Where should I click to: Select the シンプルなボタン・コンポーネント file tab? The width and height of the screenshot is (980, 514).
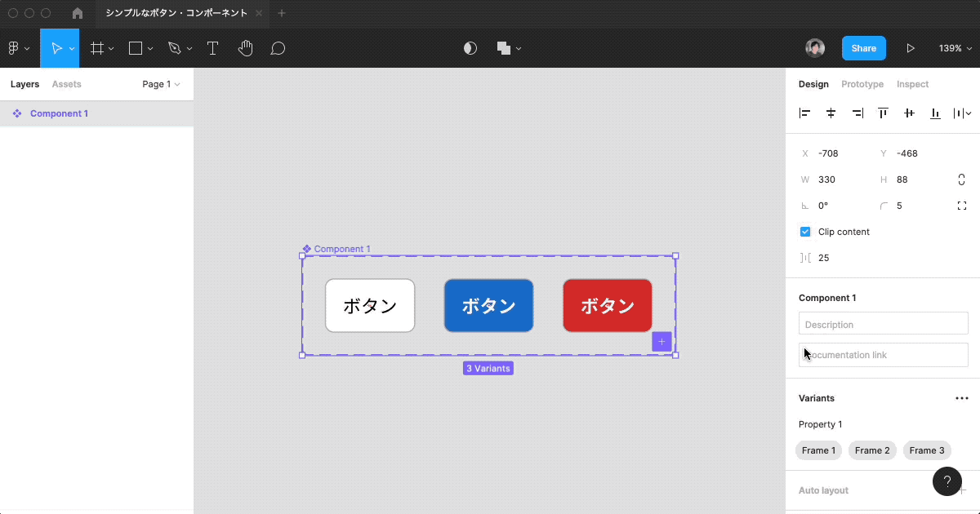tap(176, 13)
